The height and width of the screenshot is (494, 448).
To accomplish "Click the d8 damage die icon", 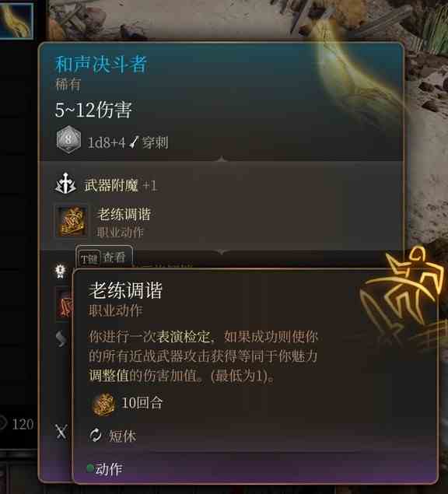I will (68, 139).
